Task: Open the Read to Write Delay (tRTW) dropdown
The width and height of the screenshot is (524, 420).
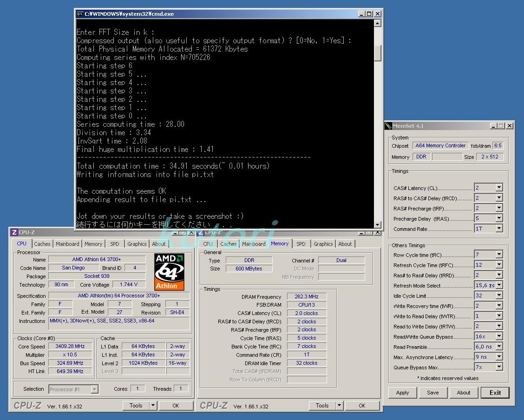Action: (499, 326)
